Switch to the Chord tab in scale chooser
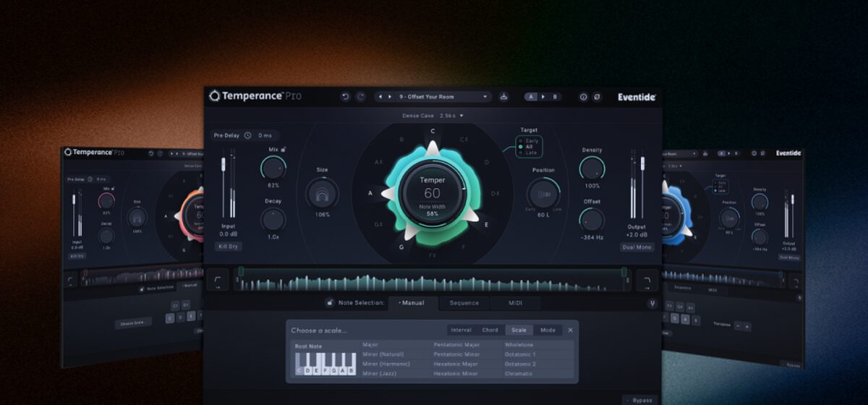The image size is (868, 405). point(490,330)
